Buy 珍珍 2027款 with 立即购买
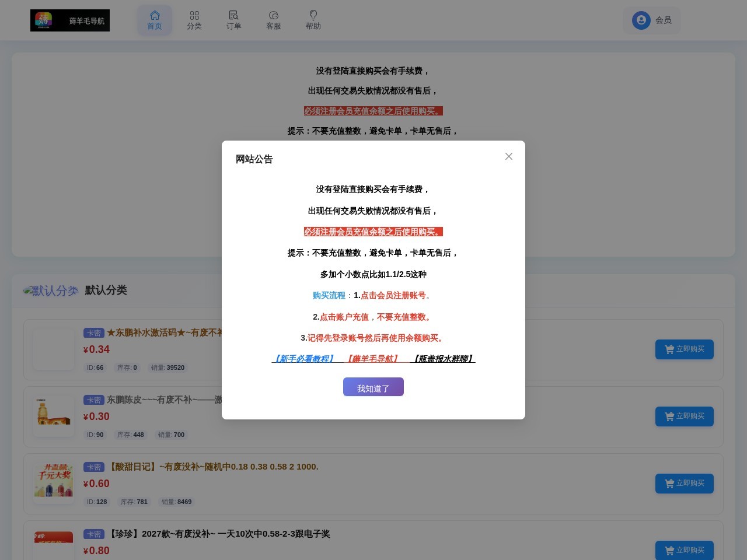 click(x=685, y=551)
